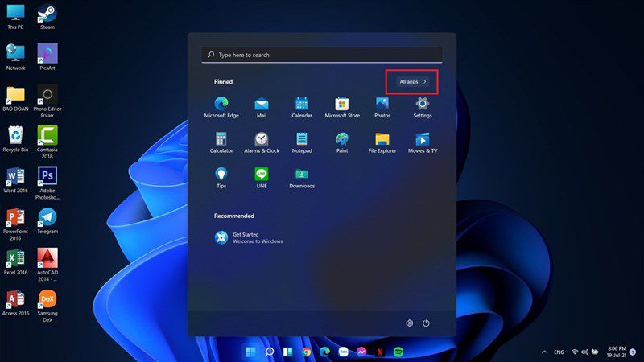This screenshot has width=644, height=362.
Task: Select Word 2016 shortcut
Action: (15, 180)
